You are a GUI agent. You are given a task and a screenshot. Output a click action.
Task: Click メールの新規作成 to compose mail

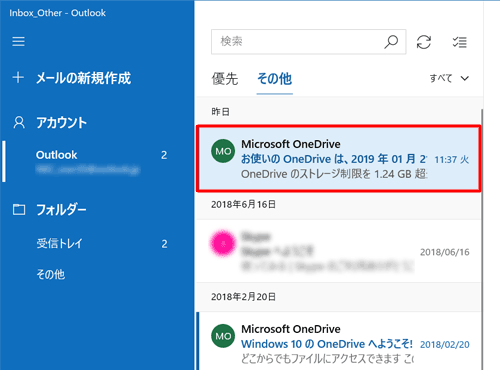pos(83,78)
